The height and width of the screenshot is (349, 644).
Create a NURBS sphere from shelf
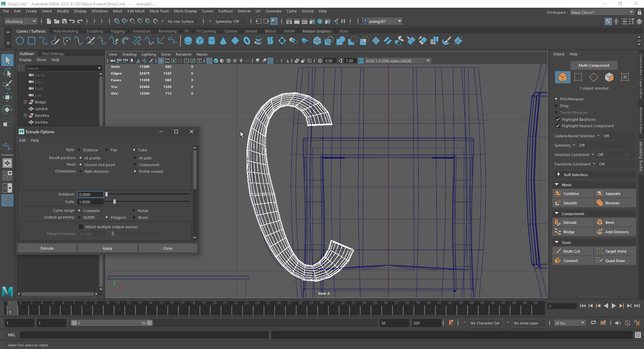point(188,41)
